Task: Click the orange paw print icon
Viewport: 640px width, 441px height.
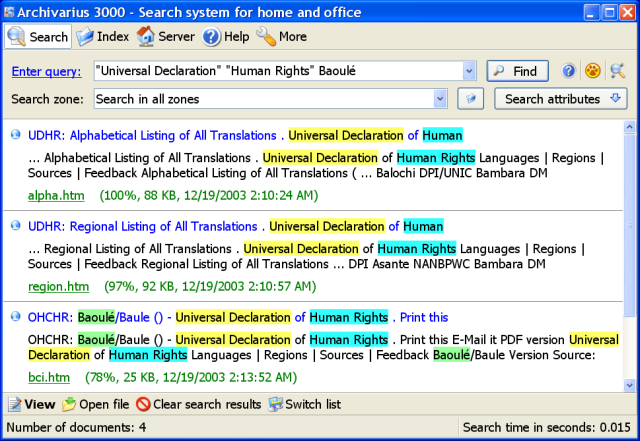Action: [x=592, y=71]
